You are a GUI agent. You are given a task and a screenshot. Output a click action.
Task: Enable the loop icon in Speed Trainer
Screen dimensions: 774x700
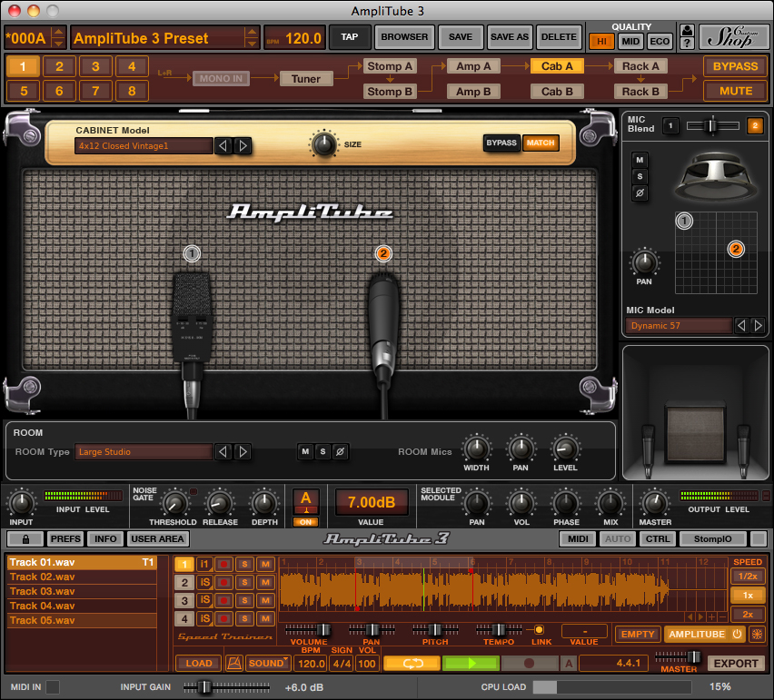[x=411, y=663]
